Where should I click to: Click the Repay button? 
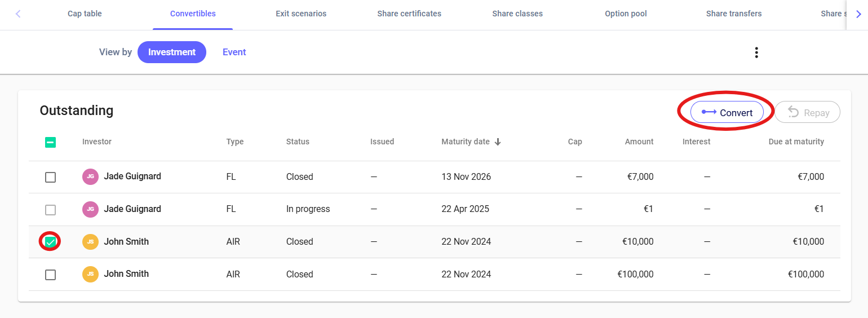807,112
